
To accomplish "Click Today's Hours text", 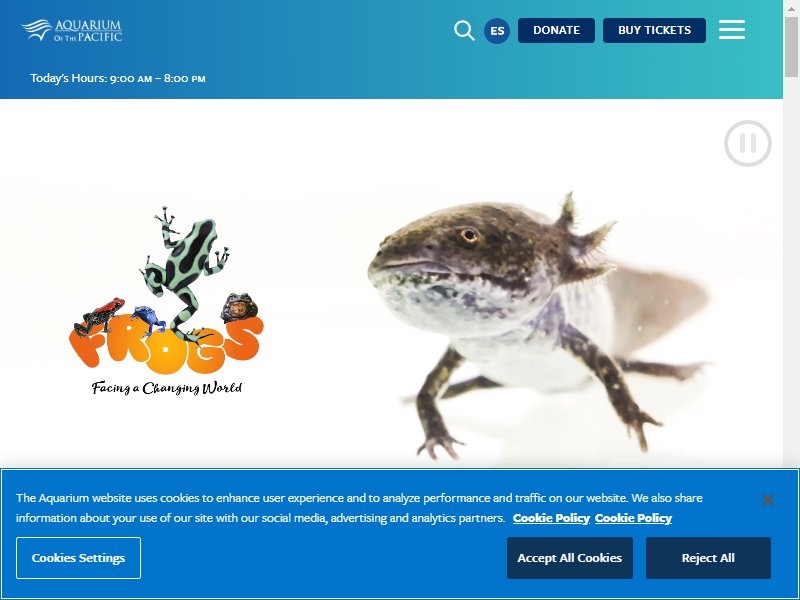I will (x=118, y=78).
